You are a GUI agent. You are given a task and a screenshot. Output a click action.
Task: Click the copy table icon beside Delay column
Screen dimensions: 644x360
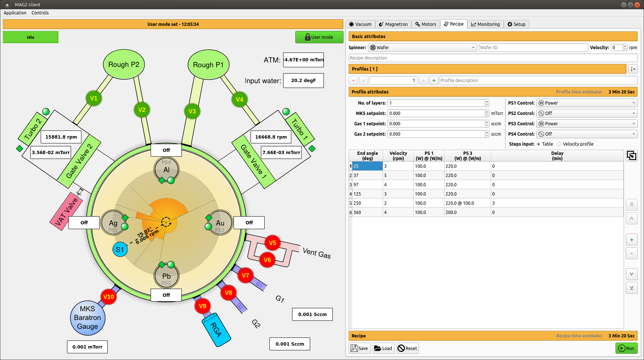(x=631, y=156)
